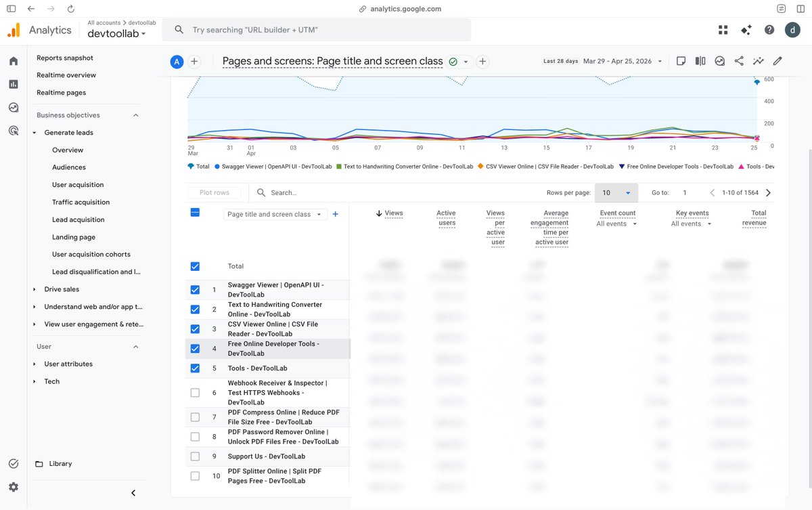Open Page title and screen class dropdown

275,214
